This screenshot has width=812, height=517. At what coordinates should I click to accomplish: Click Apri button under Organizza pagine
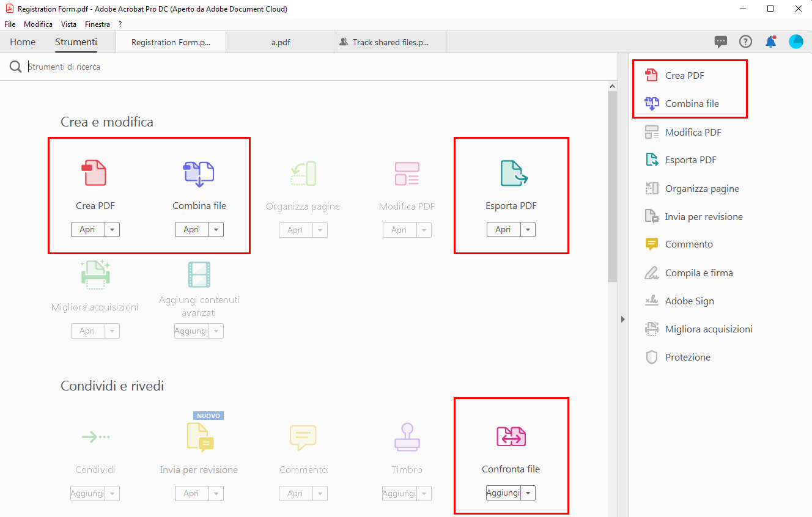295,230
